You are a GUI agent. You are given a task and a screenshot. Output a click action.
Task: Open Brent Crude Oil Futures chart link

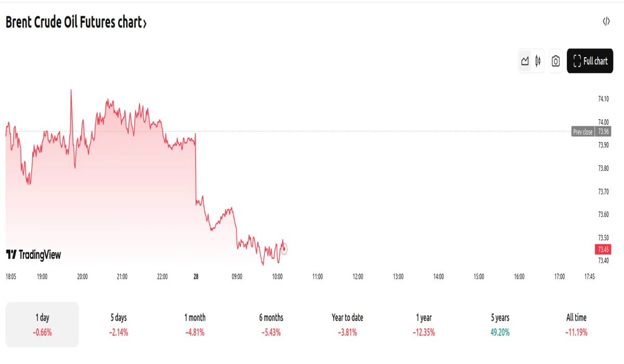(x=73, y=22)
